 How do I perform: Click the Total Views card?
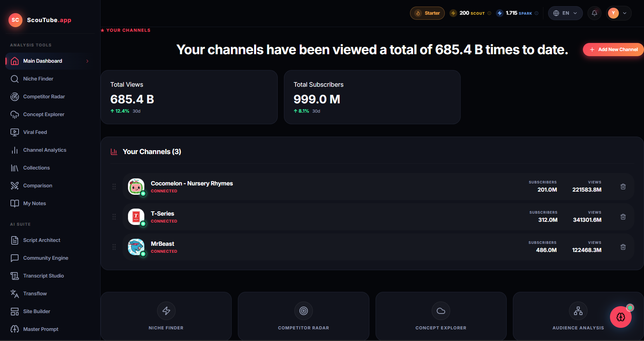click(x=189, y=97)
